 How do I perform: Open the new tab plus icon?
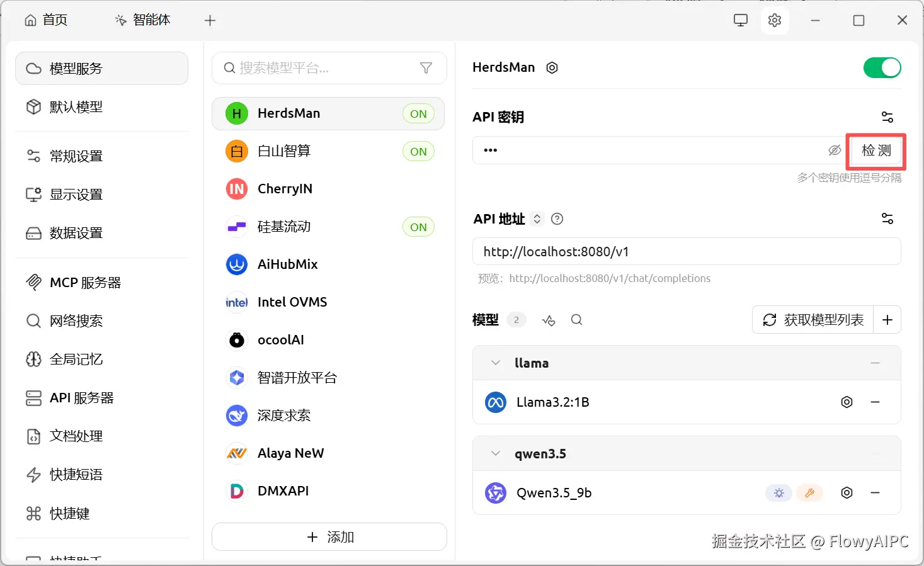click(210, 21)
